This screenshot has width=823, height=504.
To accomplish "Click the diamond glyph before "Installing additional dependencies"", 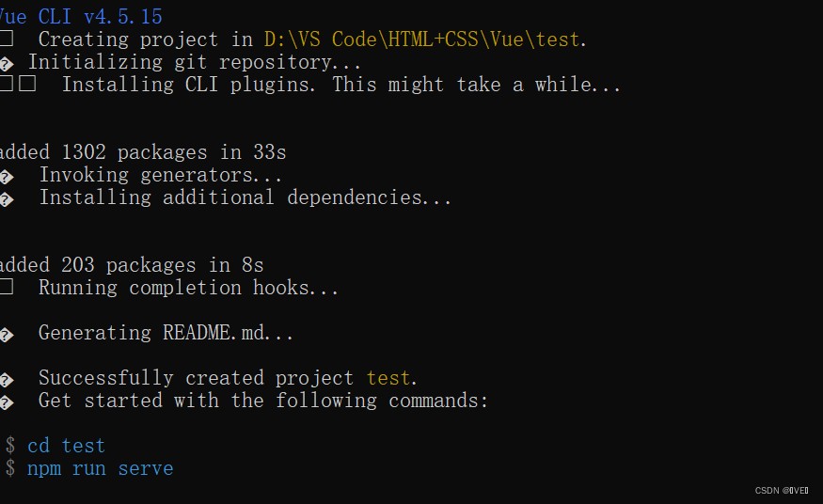I will 7,198.
